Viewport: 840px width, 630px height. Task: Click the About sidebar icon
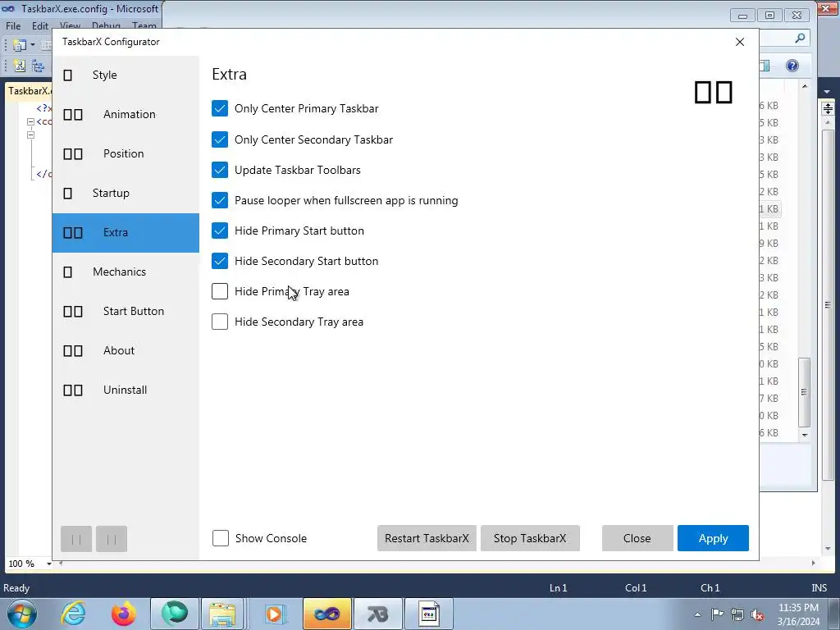pos(73,351)
